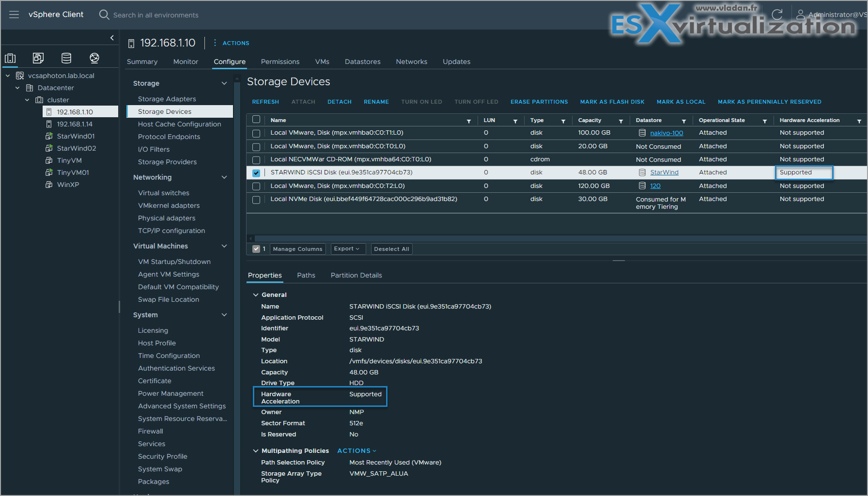Select the Local NVMe Disk checkbox
Screen dimensions: 868x496
tap(256, 200)
